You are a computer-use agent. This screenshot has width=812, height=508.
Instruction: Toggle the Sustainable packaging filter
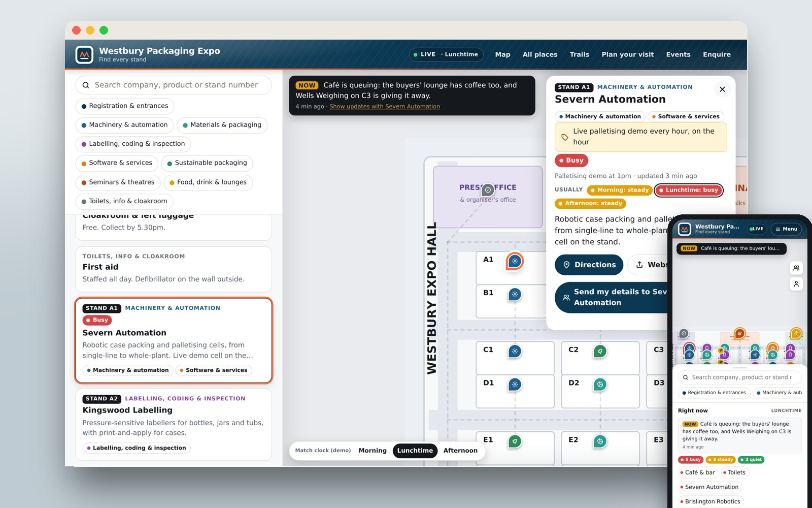(207, 163)
